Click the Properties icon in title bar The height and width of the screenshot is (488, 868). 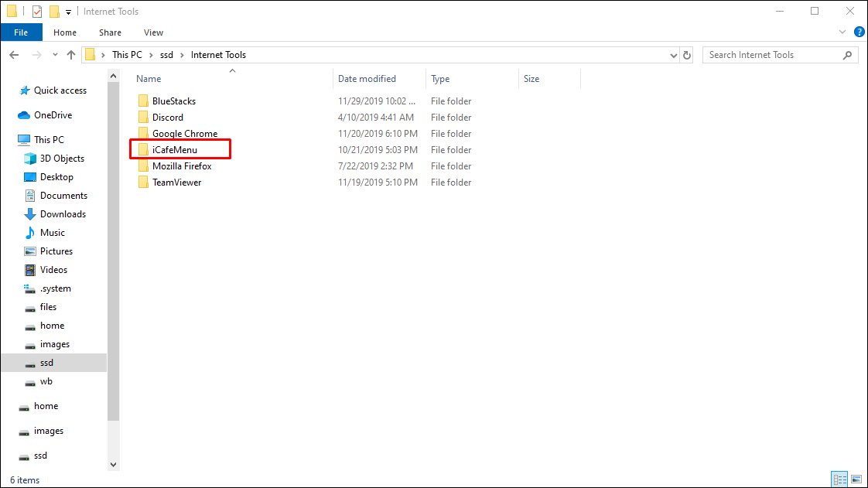point(36,12)
